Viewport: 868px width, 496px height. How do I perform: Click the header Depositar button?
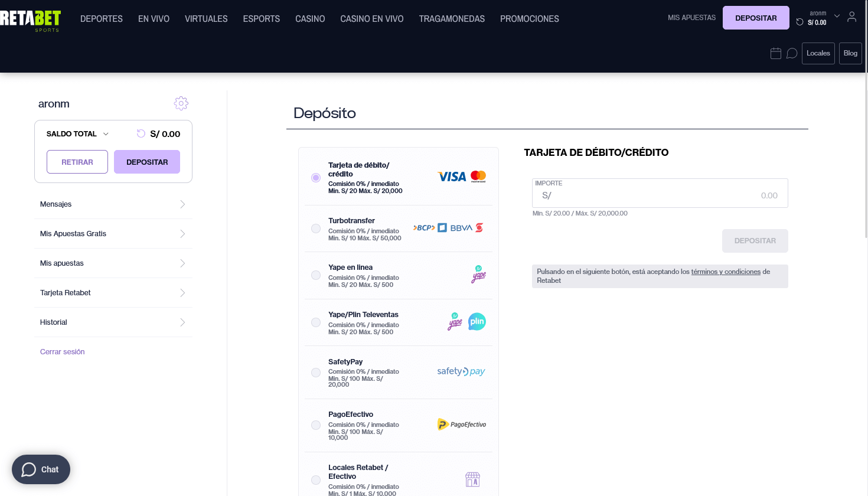point(756,18)
